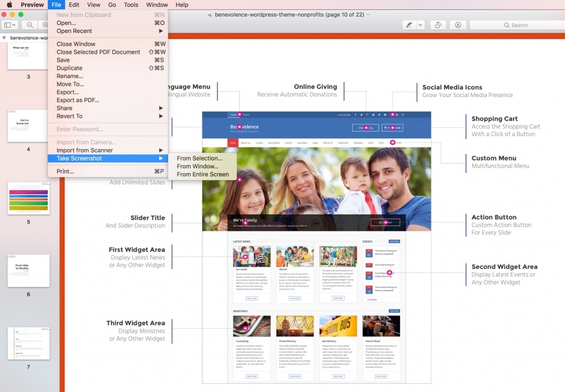The width and height of the screenshot is (565, 392).
Task: Select the page 5 thumbnail in the sidebar
Action: pos(28,198)
